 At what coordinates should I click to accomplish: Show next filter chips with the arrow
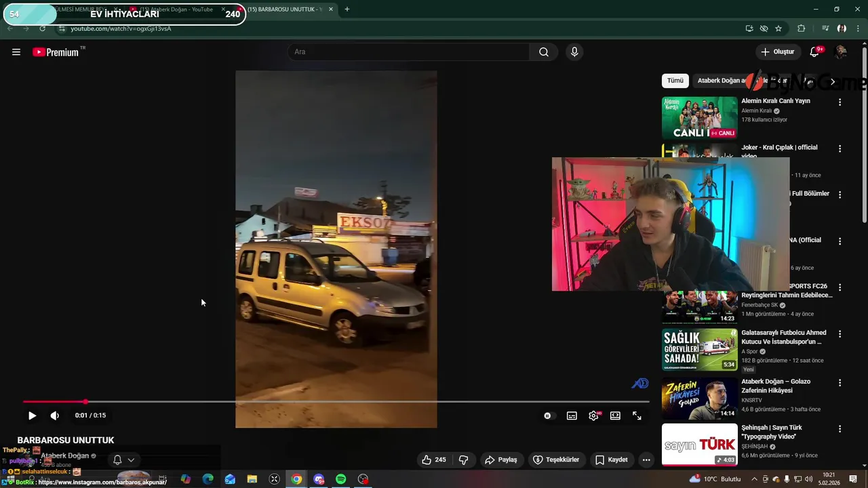point(833,81)
